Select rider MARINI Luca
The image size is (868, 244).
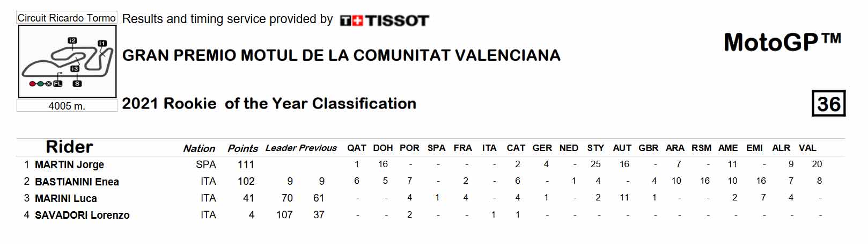pyautogui.click(x=66, y=198)
